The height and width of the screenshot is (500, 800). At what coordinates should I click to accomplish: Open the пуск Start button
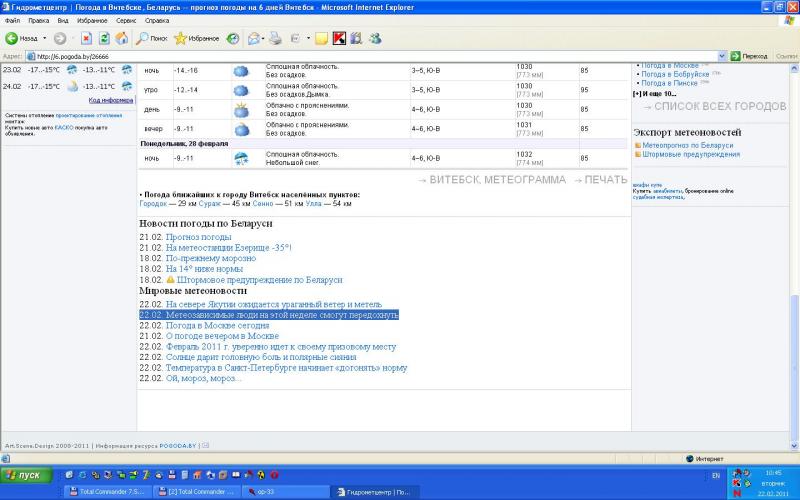click(x=27, y=476)
